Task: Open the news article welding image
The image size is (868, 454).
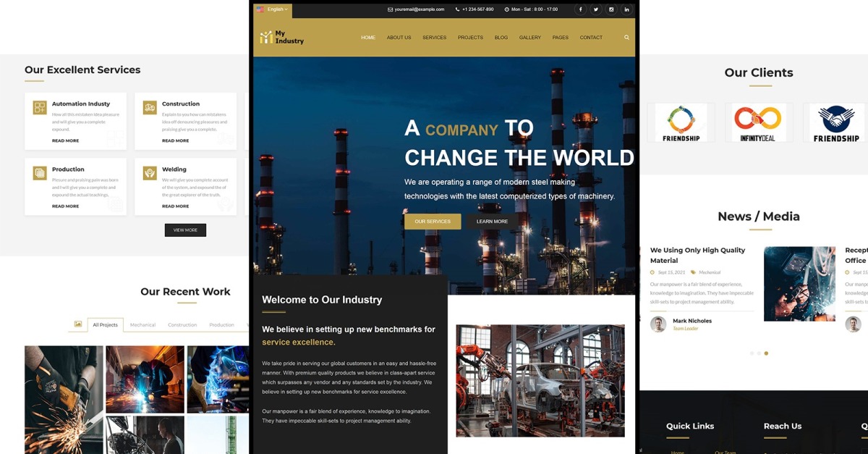Action: [x=799, y=284]
